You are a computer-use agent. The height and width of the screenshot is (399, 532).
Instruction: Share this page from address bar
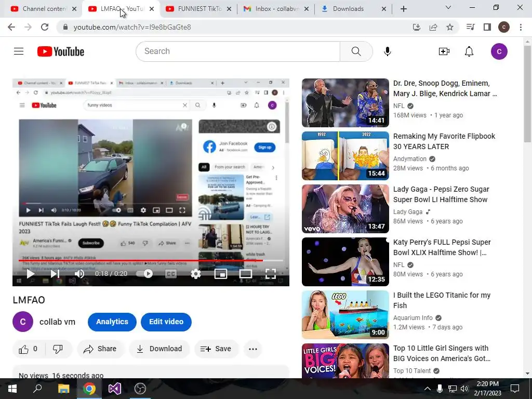(433, 27)
